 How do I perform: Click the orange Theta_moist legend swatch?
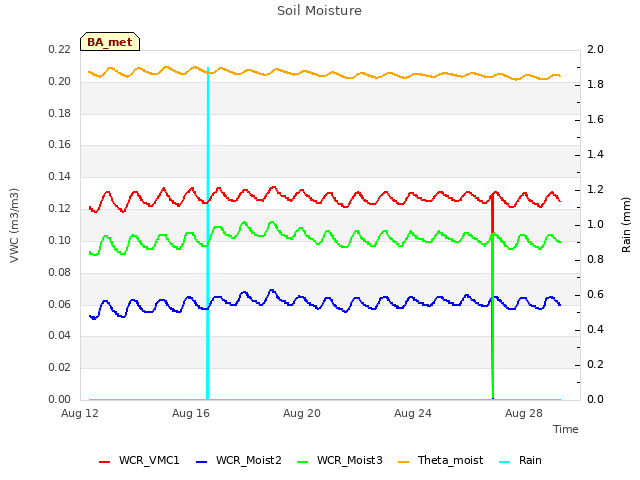pos(403,462)
